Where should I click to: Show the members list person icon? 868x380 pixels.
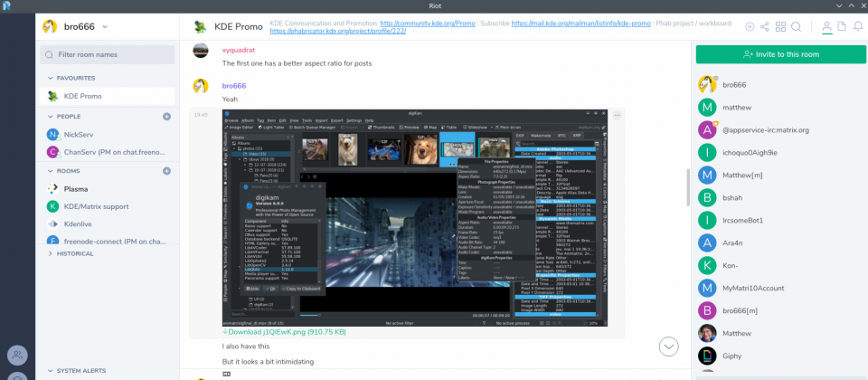coord(826,26)
